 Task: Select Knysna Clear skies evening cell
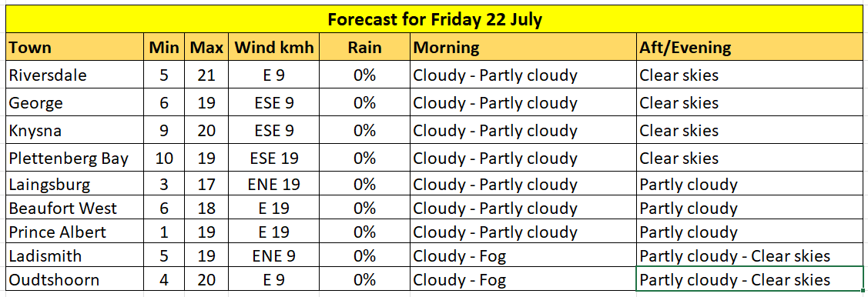(749, 131)
